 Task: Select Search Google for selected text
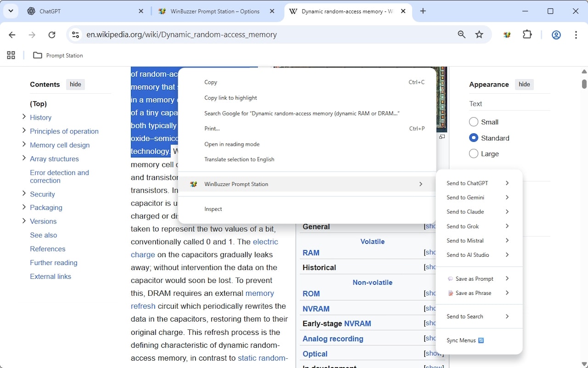(x=307, y=113)
